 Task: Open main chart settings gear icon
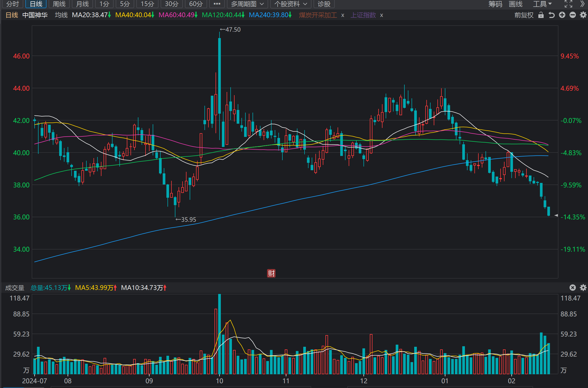[583, 15]
